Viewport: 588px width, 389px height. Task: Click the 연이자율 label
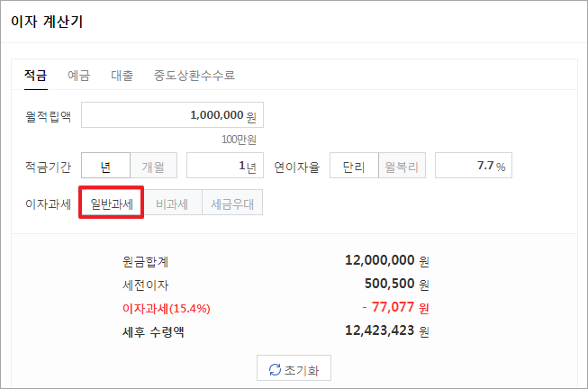click(296, 167)
